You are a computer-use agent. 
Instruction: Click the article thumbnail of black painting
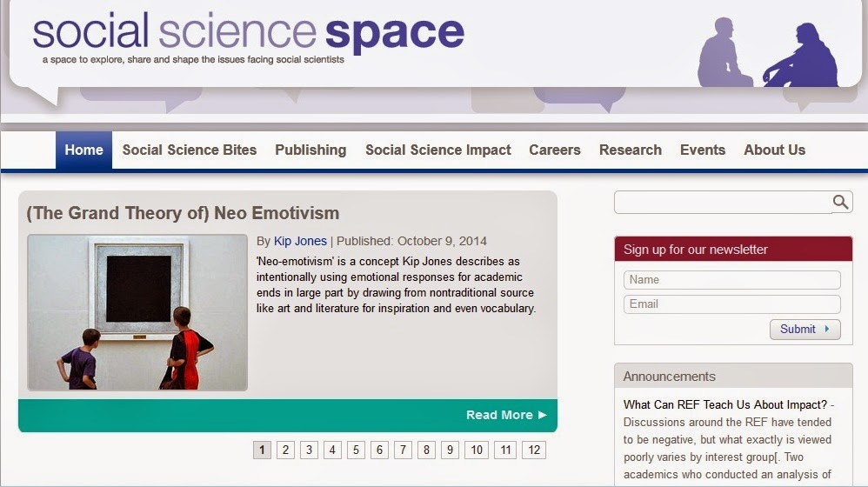tap(137, 313)
